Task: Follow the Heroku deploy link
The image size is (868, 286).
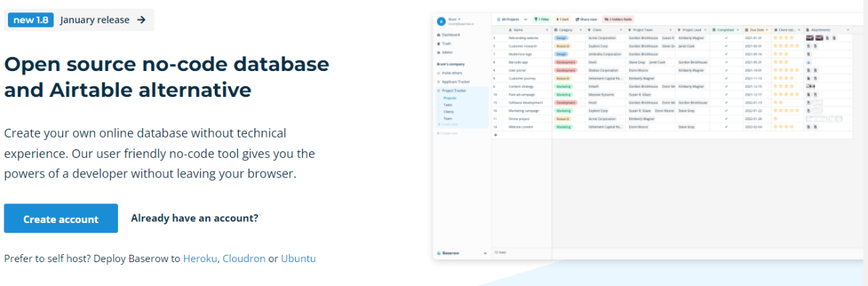Action: [200, 258]
